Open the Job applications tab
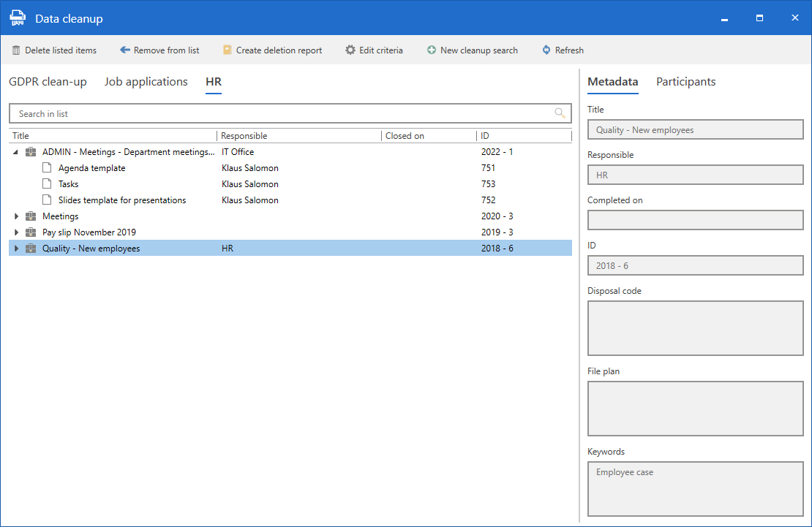This screenshot has height=527, width=812. click(146, 82)
